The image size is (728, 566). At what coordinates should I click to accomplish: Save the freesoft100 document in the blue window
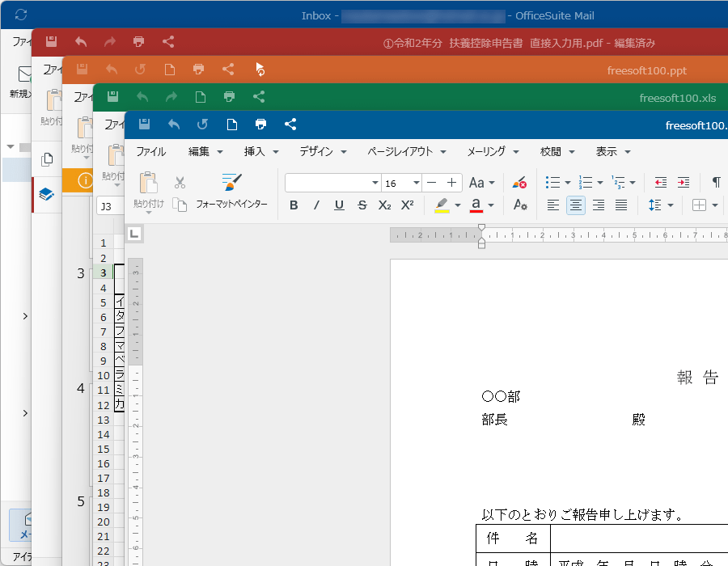pos(145,124)
